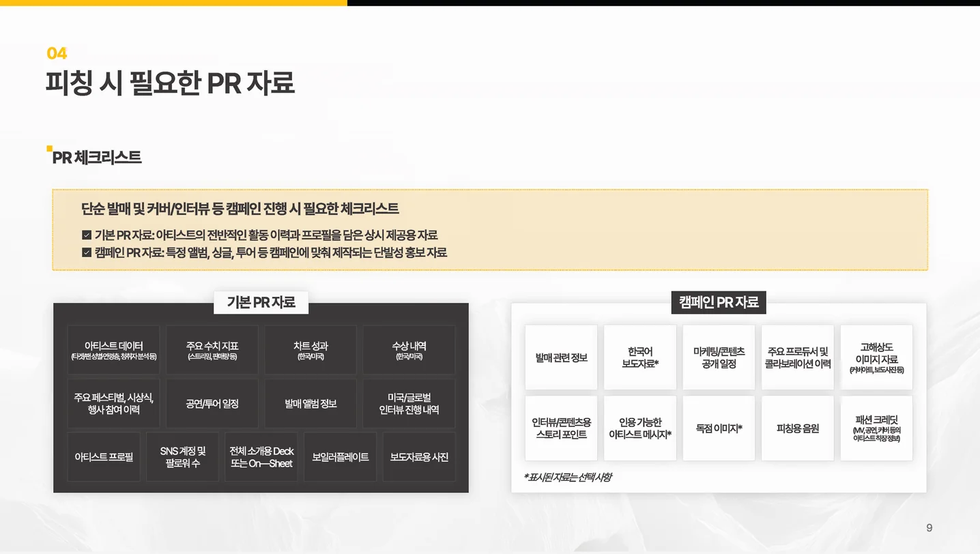Click the checkbox before 캠페인 PR 자료 line
980x554 pixels.
click(87, 253)
